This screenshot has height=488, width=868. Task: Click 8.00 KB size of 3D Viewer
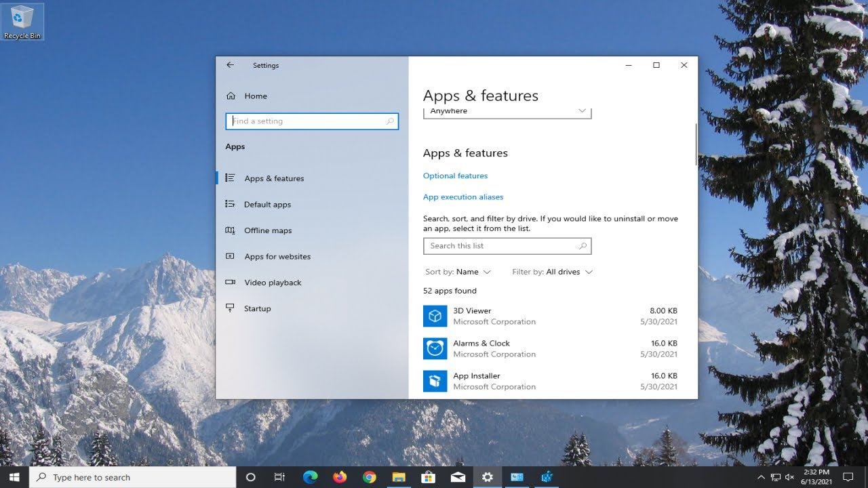coord(663,311)
